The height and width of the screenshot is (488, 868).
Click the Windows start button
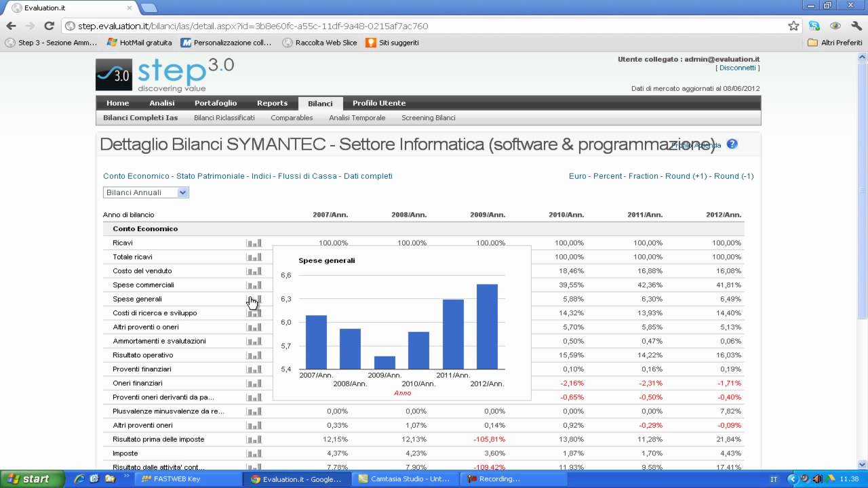[33, 479]
